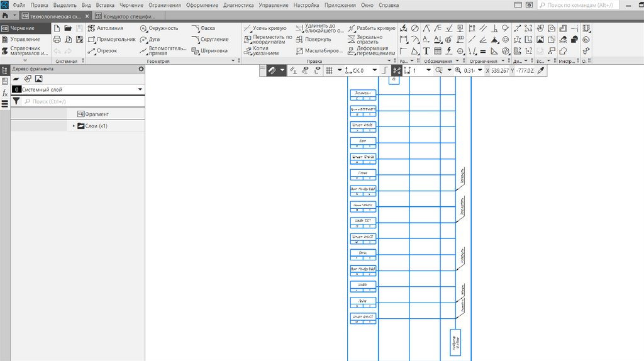Open the Файл menu
Viewport: 644px width, 361px height.
tap(19, 5)
